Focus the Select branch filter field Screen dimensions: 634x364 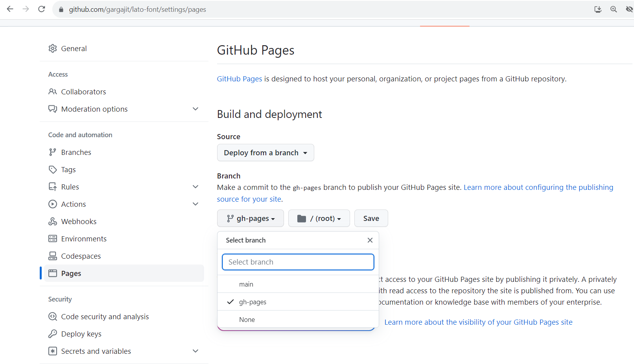pos(298,262)
